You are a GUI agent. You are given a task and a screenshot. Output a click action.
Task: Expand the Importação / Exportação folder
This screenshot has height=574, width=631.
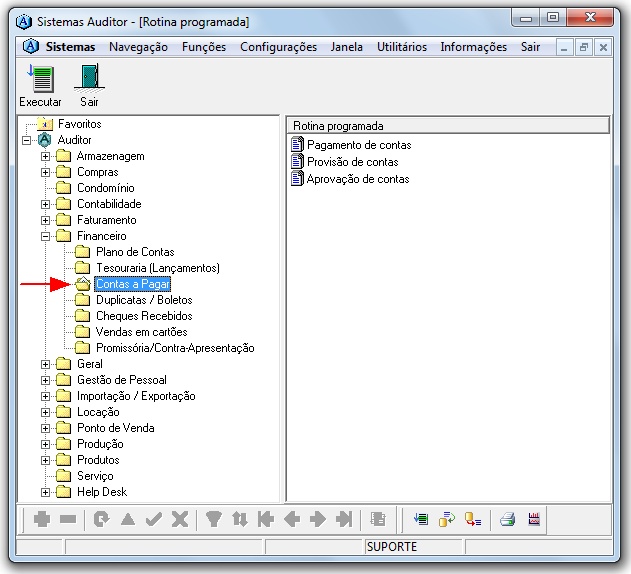click(x=45, y=396)
